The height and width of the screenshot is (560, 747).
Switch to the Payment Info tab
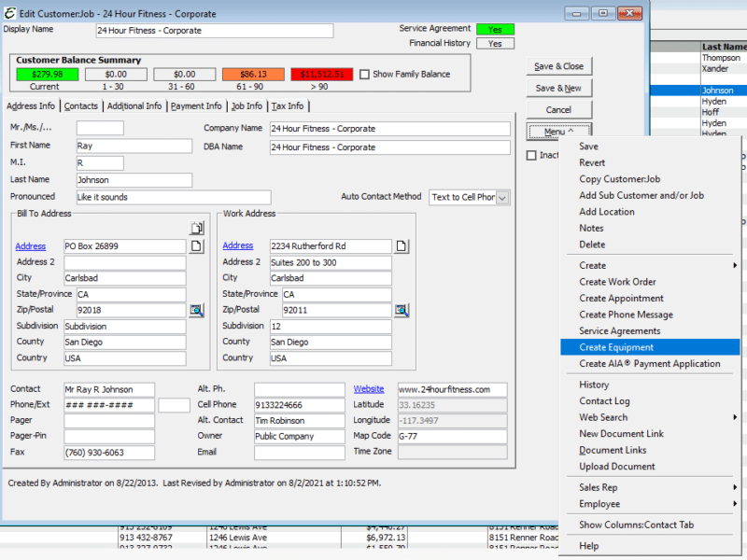point(196,105)
